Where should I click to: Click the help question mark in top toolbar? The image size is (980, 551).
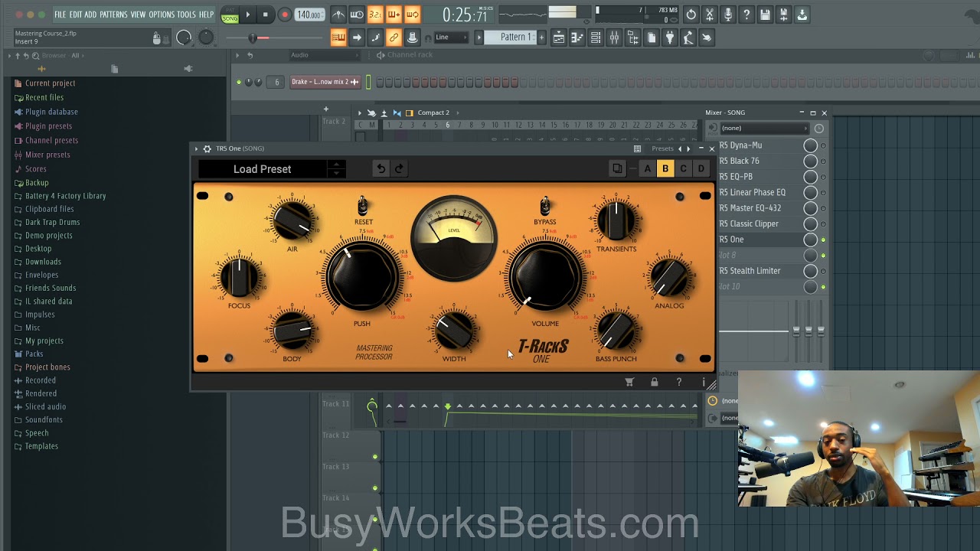pos(746,15)
